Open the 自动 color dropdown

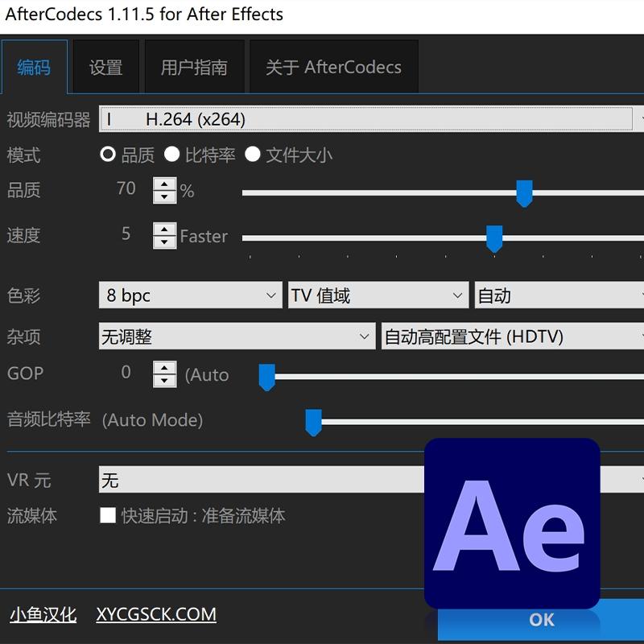point(559,295)
